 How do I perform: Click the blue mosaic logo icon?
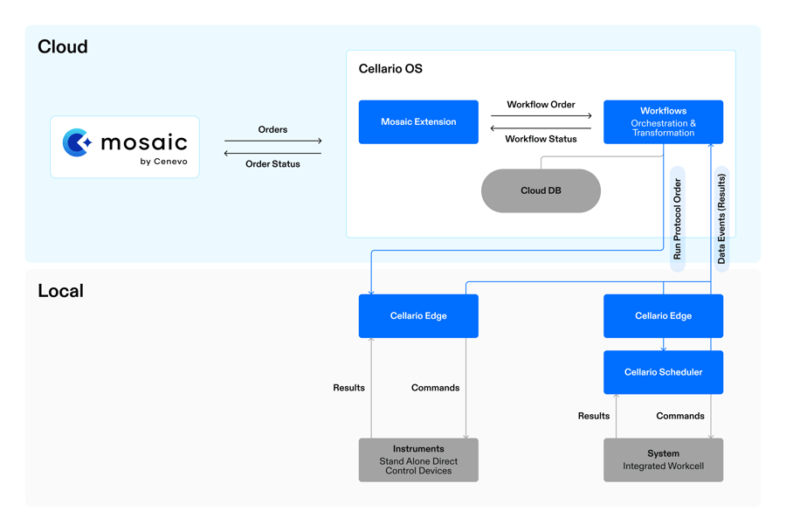[77, 142]
